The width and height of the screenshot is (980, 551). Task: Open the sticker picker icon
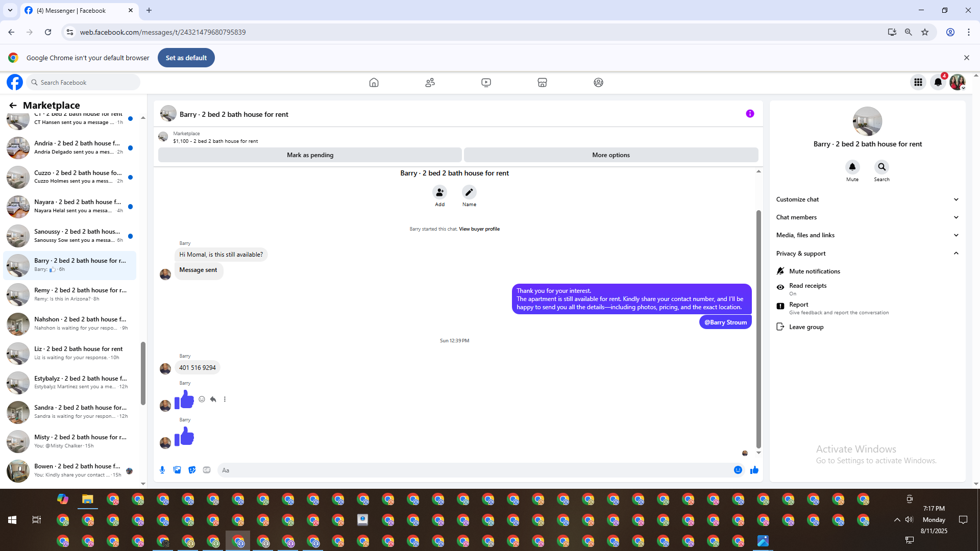tap(192, 470)
